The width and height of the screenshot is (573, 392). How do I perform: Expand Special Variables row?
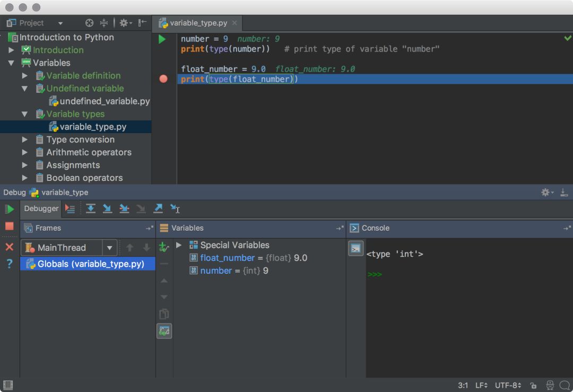179,245
